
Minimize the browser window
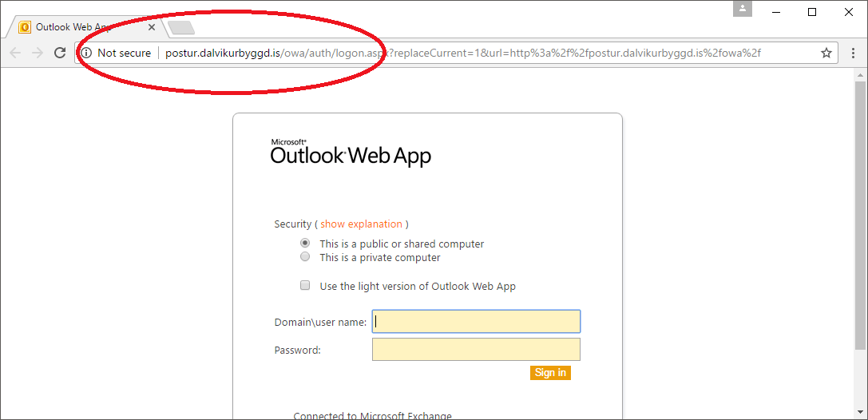pos(775,12)
